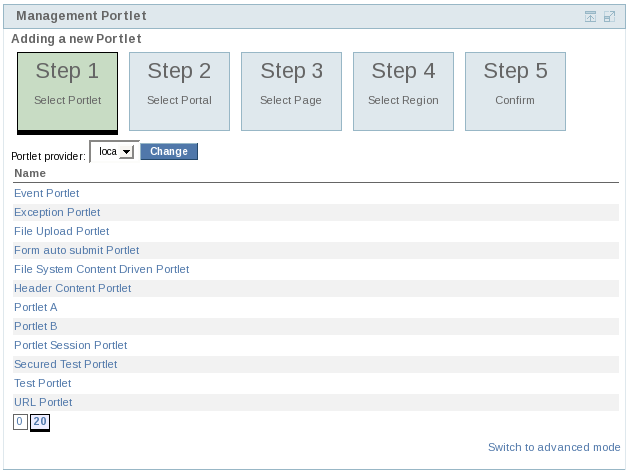Select pagination page 20
The image size is (632, 475).
(x=40, y=422)
